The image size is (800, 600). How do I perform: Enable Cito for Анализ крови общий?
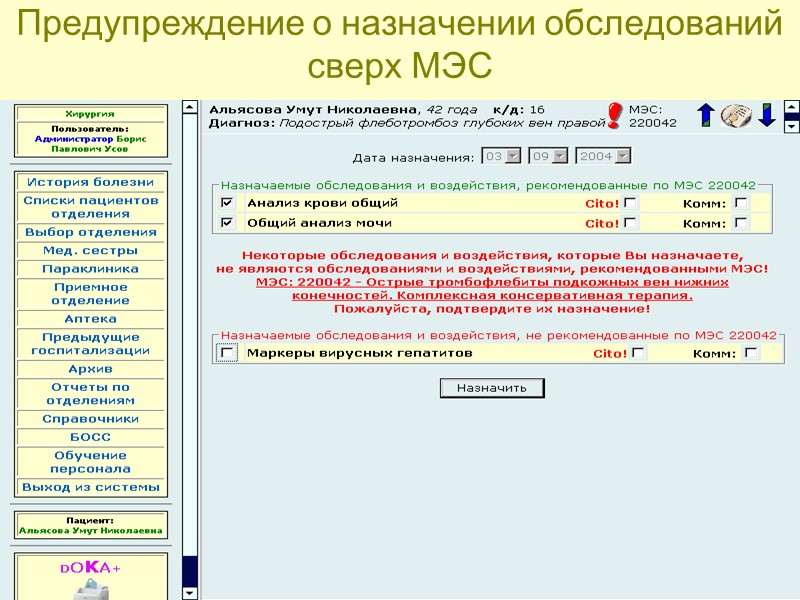630,203
